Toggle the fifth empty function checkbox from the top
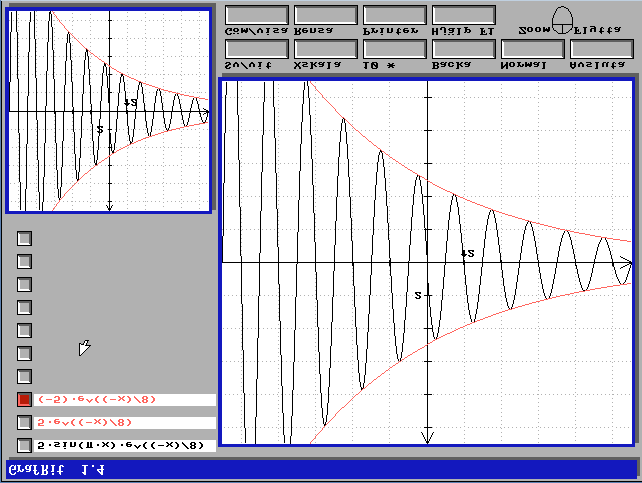 click(25, 330)
